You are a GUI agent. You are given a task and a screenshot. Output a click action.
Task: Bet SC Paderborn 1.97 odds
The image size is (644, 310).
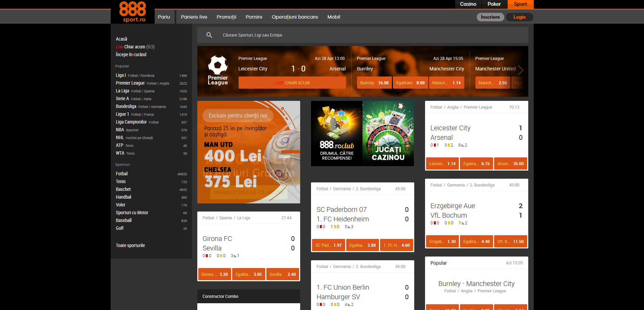[x=329, y=245]
